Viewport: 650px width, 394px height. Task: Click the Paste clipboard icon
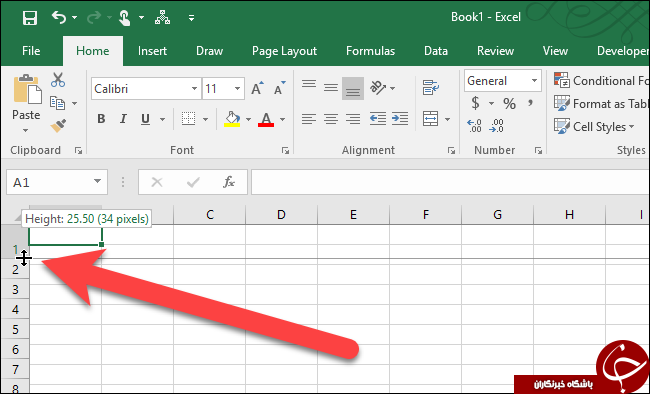(27, 90)
